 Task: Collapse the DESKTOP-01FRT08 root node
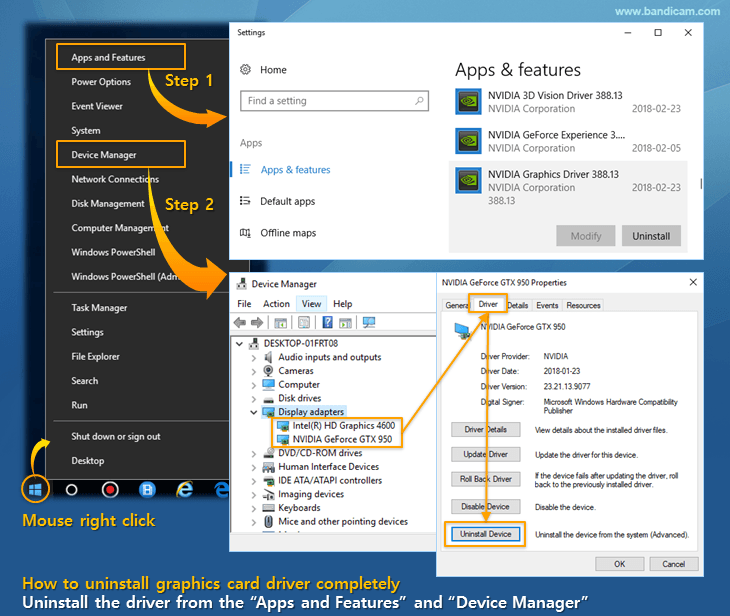[x=239, y=344]
